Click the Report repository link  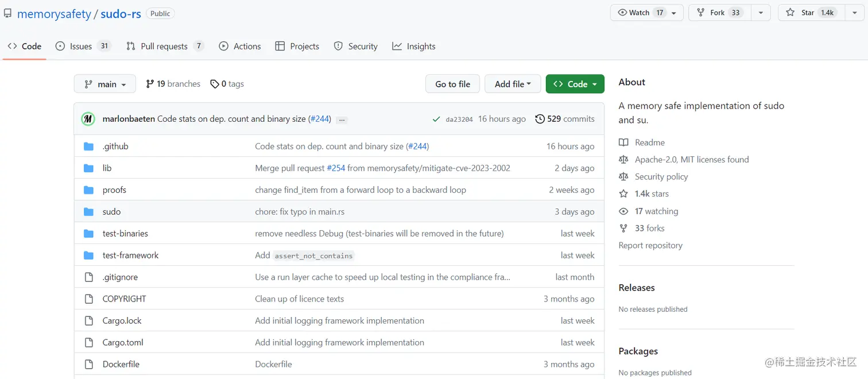(650, 245)
